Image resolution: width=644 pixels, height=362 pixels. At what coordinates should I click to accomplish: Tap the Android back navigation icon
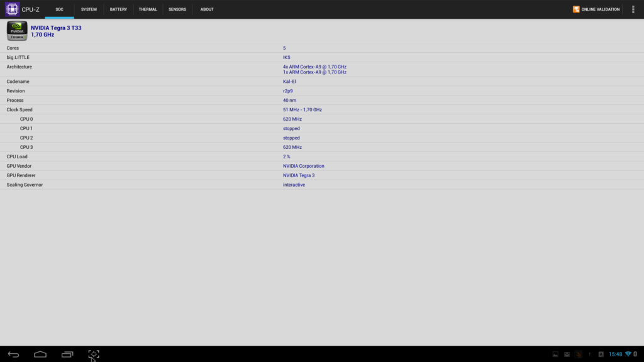pyautogui.click(x=14, y=354)
